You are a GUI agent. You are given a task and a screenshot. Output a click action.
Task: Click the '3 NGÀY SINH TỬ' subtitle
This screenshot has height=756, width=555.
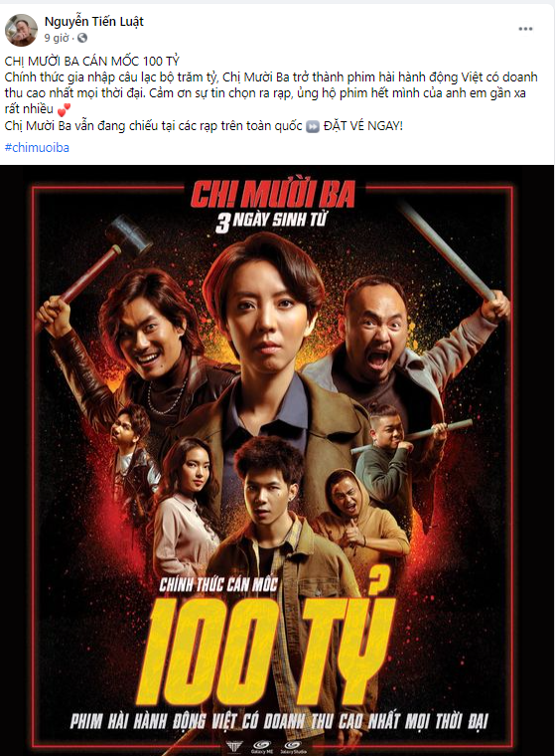point(271,222)
